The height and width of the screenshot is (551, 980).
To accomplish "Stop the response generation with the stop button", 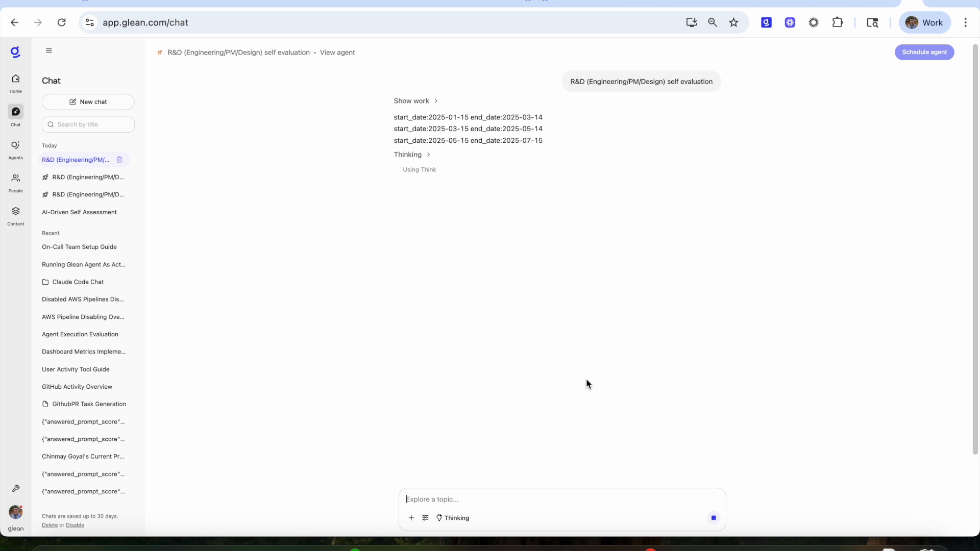I will pos(713,518).
